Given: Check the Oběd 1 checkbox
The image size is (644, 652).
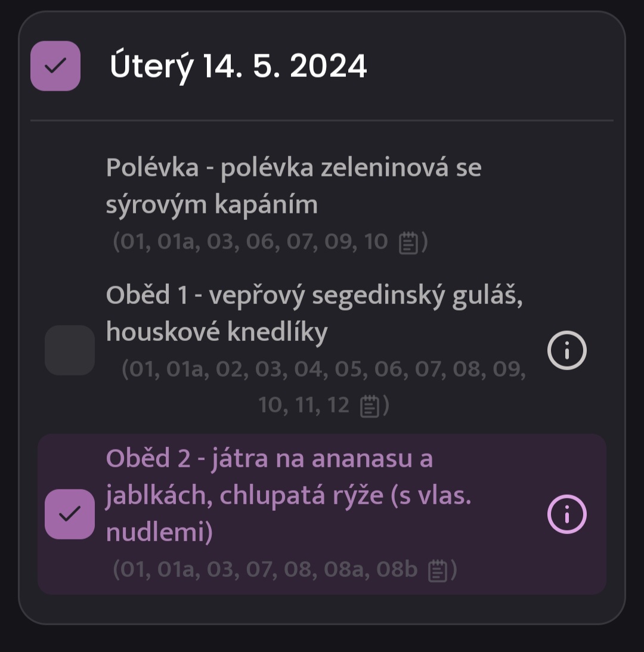Looking at the screenshot, I should click(x=70, y=350).
